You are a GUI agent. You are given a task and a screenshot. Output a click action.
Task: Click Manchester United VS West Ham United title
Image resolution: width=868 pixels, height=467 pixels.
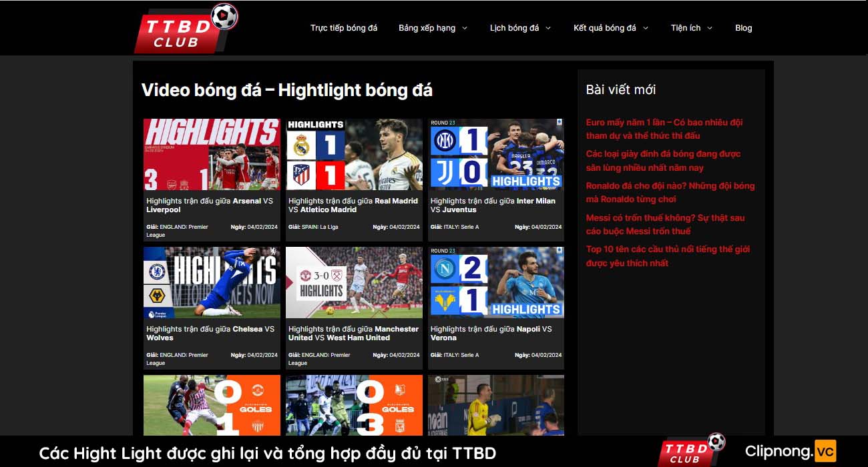coord(354,333)
